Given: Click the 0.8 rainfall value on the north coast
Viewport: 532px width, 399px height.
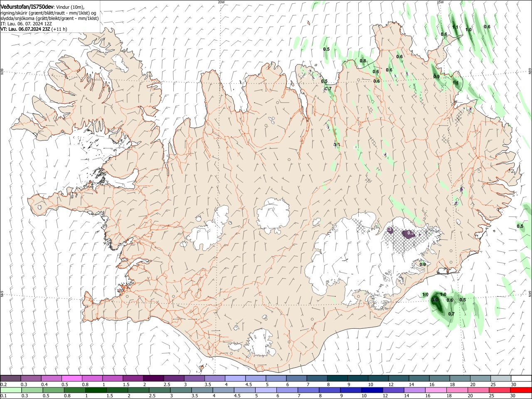Looking at the screenshot, I should click(x=363, y=61).
